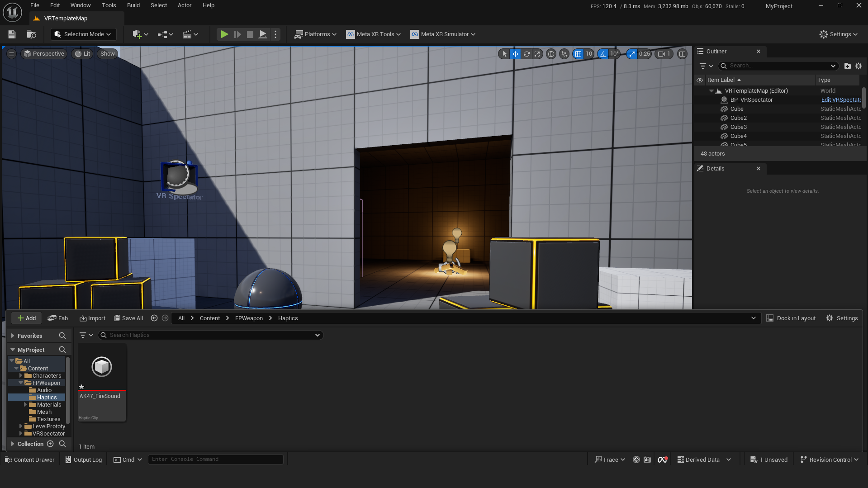
Task: Click Save All in Content Browser
Action: click(x=128, y=318)
